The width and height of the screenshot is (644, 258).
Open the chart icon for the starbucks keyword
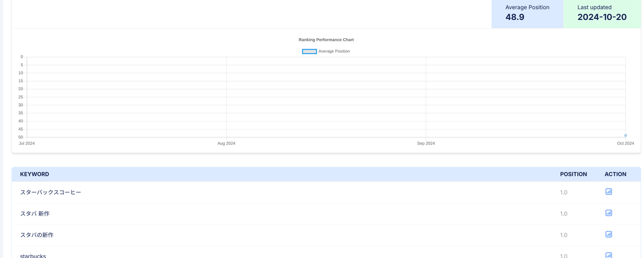[x=609, y=255]
